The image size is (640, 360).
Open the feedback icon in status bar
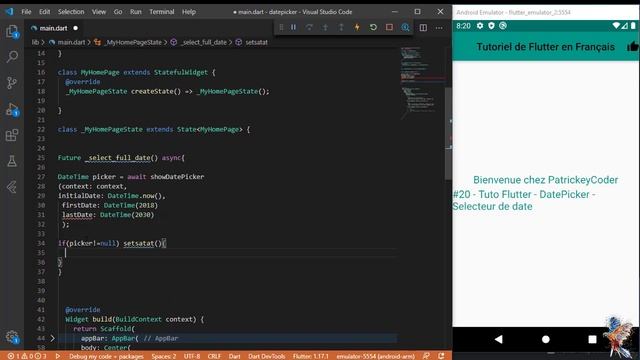(x=426, y=356)
